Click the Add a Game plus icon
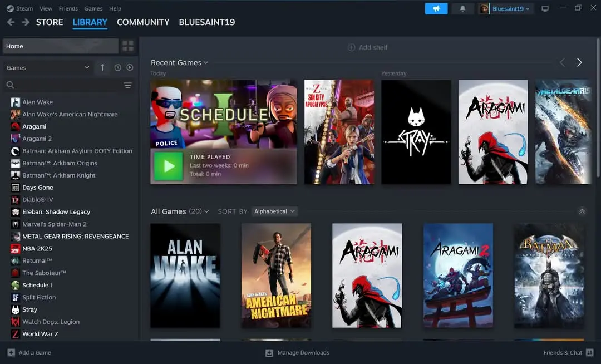This screenshot has height=364, width=601. click(11, 352)
